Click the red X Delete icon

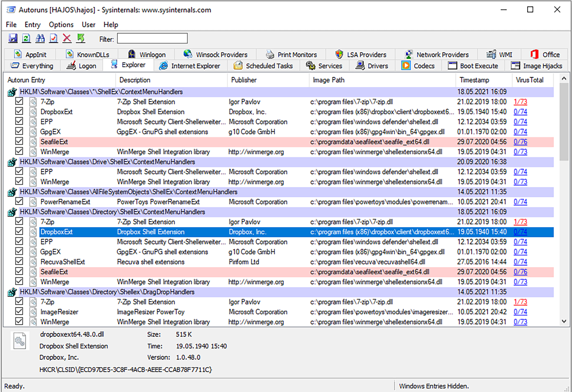pyautogui.click(x=67, y=38)
